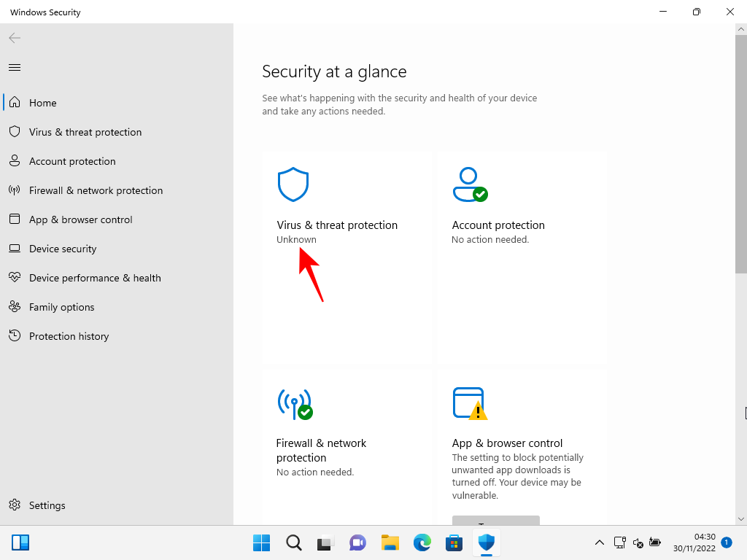This screenshot has height=560, width=747.
Task: Collapse the navigation pane with the hamburger button
Action: click(x=14, y=67)
